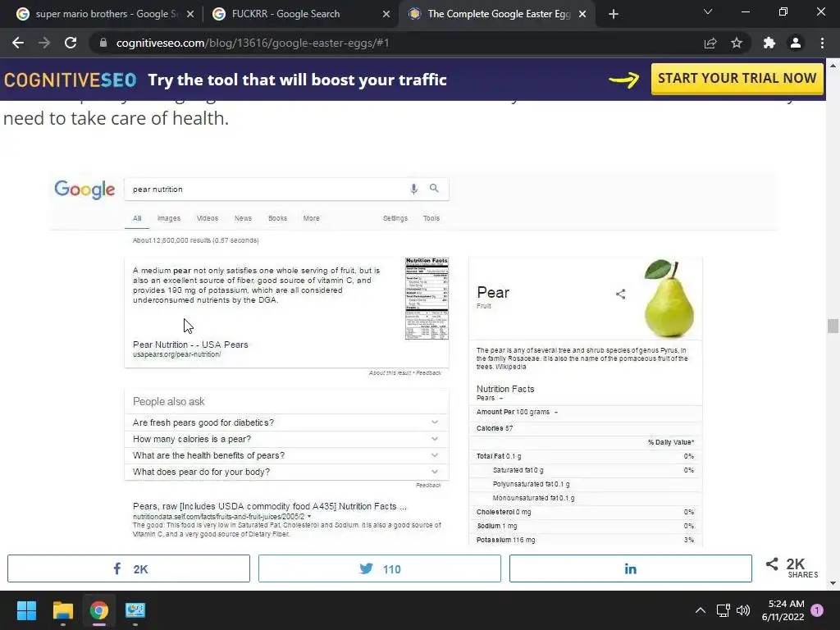Switch to FUCKRR Google Search tab
Image resolution: width=840 pixels, height=630 pixels.
[300, 14]
